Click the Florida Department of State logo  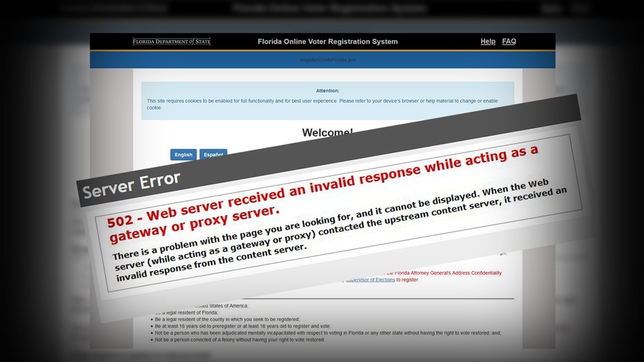coord(171,41)
